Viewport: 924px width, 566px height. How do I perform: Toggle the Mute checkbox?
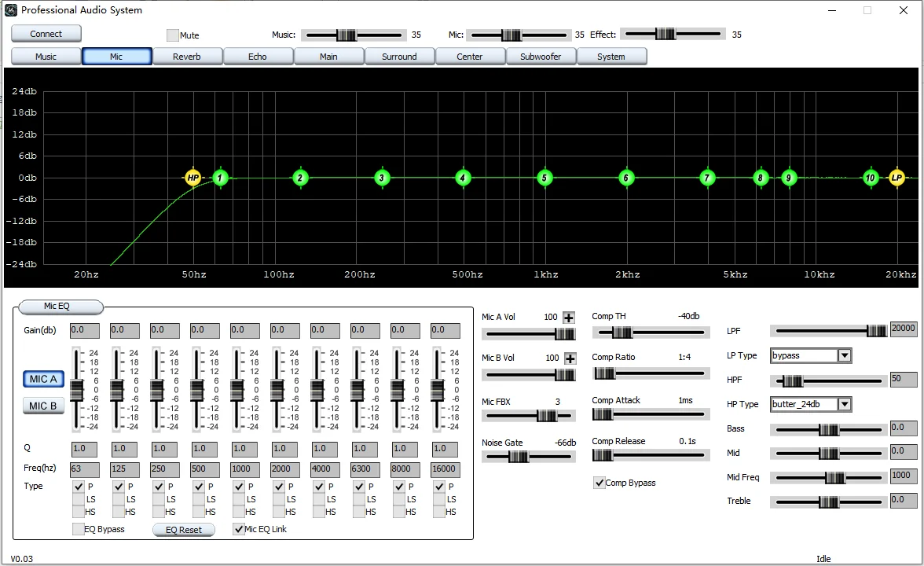pyautogui.click(x=173, y=35)
